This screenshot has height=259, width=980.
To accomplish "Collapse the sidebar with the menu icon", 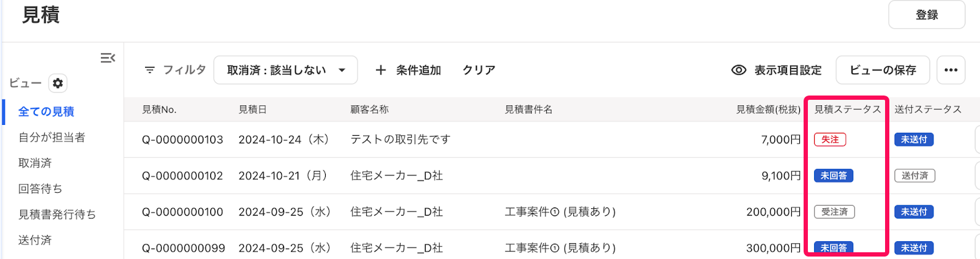I will (x=108, y=58).
